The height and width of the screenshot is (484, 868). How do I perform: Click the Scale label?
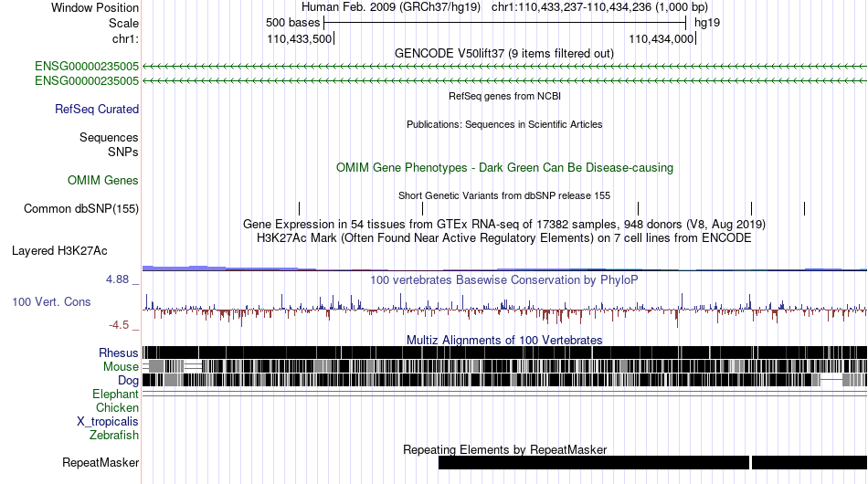click(123, 23)
